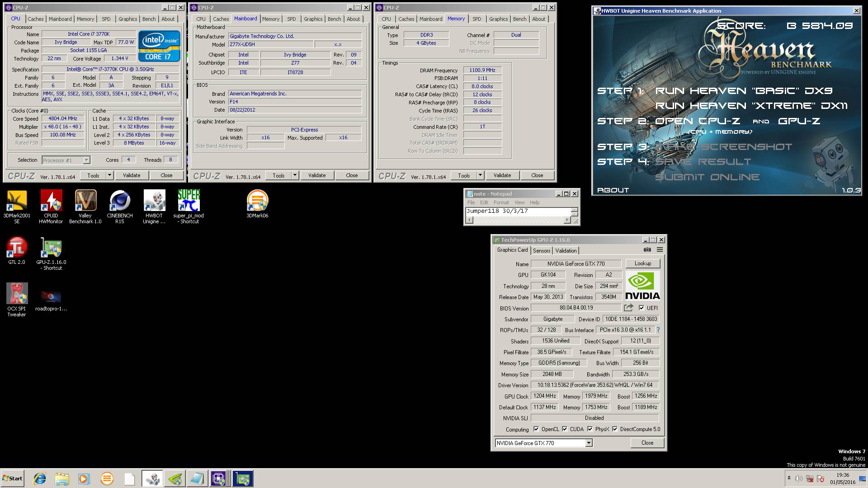Launch super_pi_mod shortcut

point(189,206)
